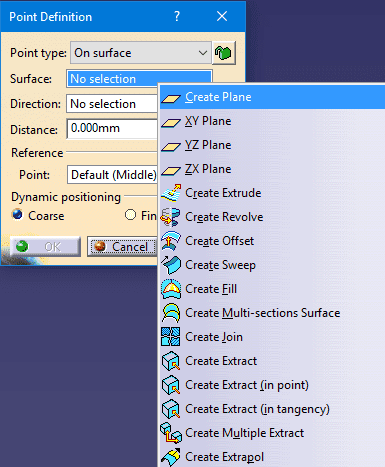Select Create Extract (in tangency) entry
The image size is (385, 467).
click(272, 409)
